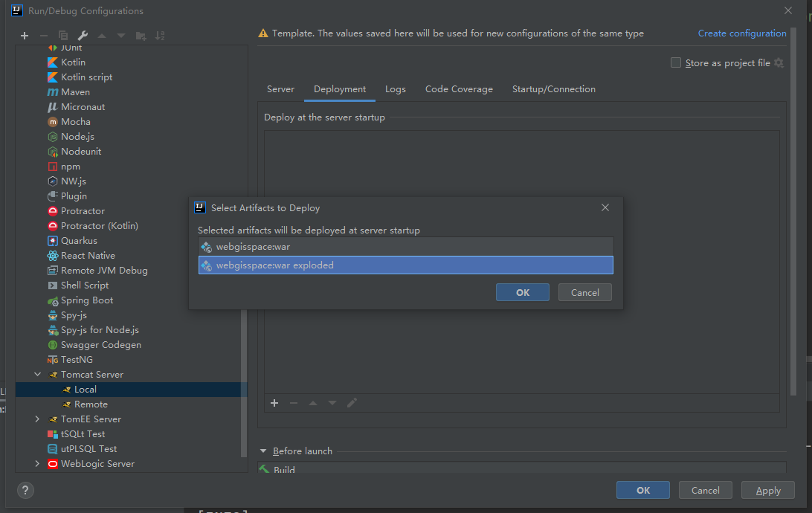The image size is (812, 513).
Task: Move configuration down arrow in left toolbar
Action: click(x=121, y=36)
